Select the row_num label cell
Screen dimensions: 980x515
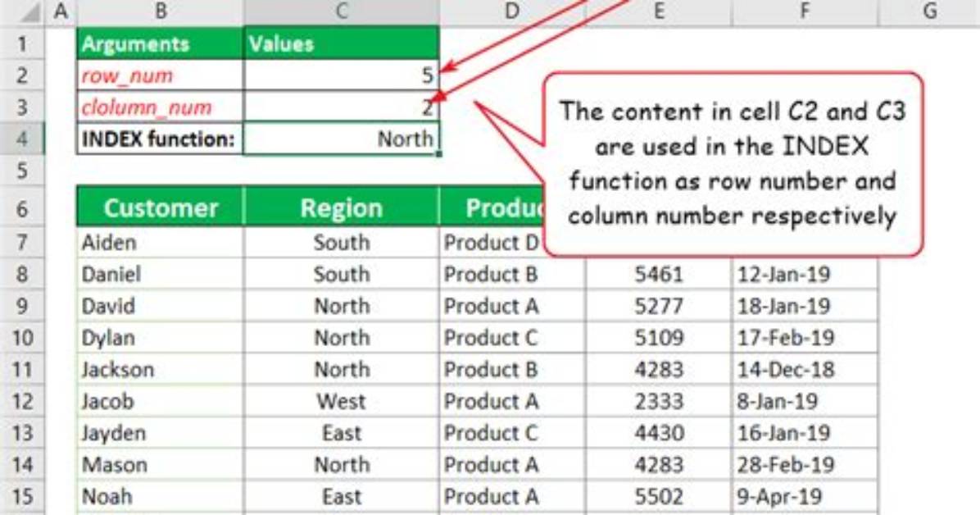point(160,75)
